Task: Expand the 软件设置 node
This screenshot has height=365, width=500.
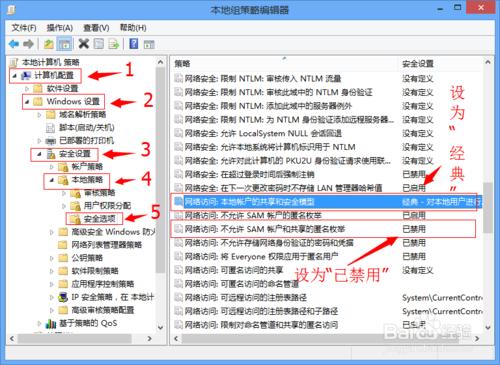Action: (27, 89)
